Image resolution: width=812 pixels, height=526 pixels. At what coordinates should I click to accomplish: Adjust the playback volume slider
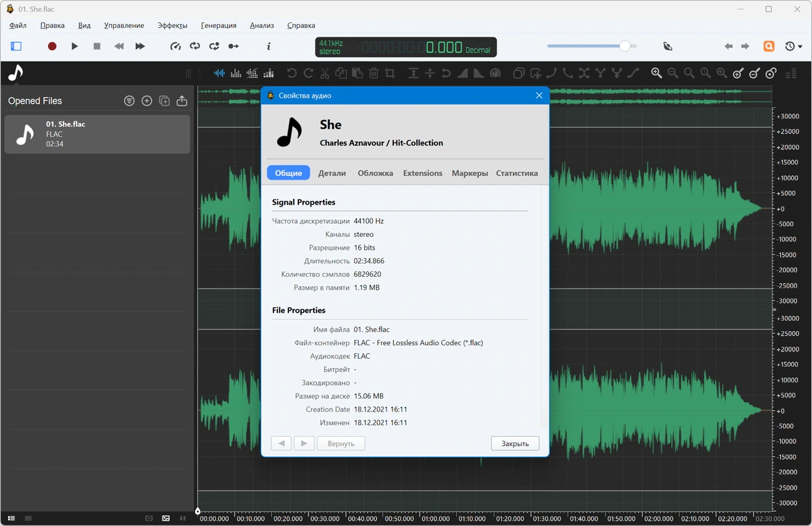click(x=592, y=46)
